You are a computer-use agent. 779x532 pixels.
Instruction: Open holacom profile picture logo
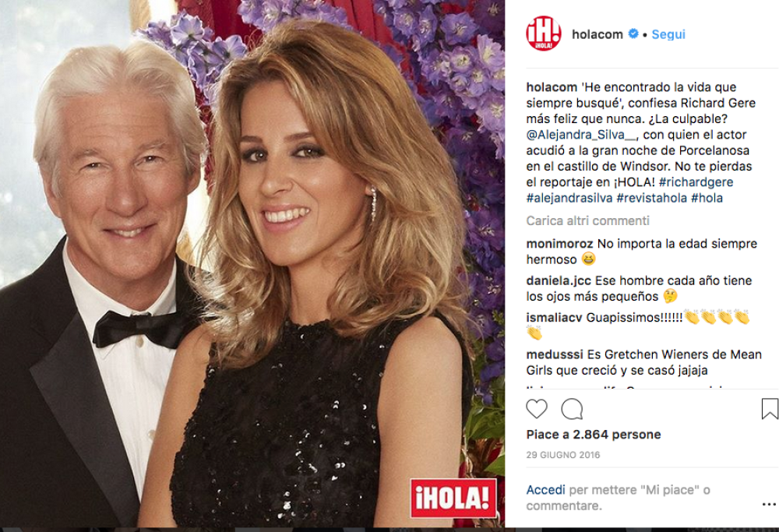coord(544,33)
